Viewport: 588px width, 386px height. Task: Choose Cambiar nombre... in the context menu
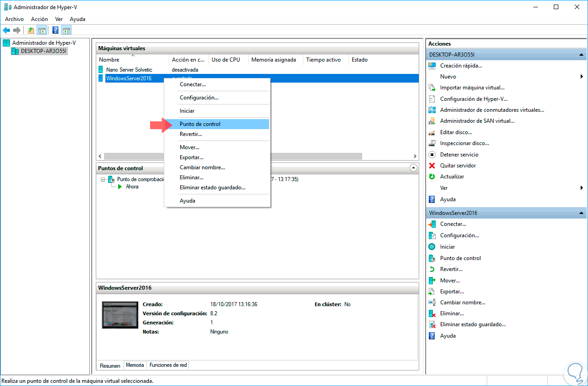click(217, 167)
